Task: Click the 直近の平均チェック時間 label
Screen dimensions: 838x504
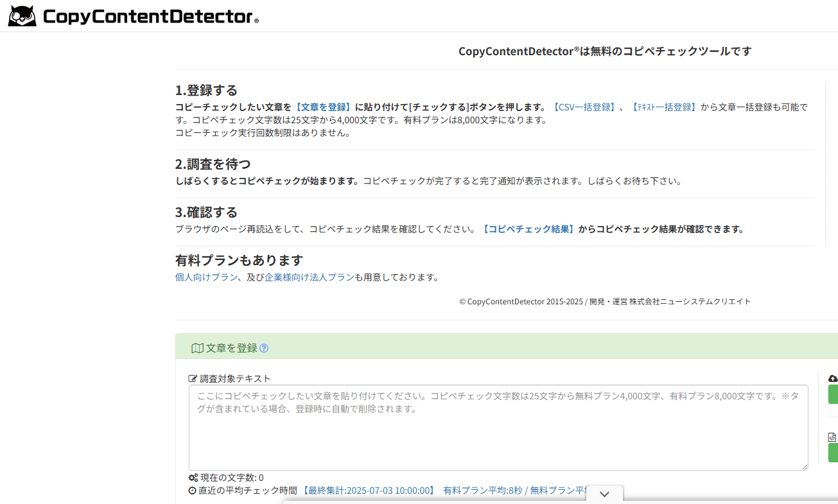Action: pyautogui.click(x=248, y=491)
